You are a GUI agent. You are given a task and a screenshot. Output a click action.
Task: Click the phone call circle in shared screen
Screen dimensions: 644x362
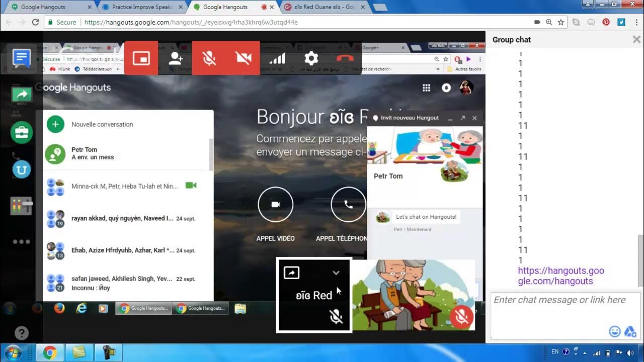click(x=348, y=205)
